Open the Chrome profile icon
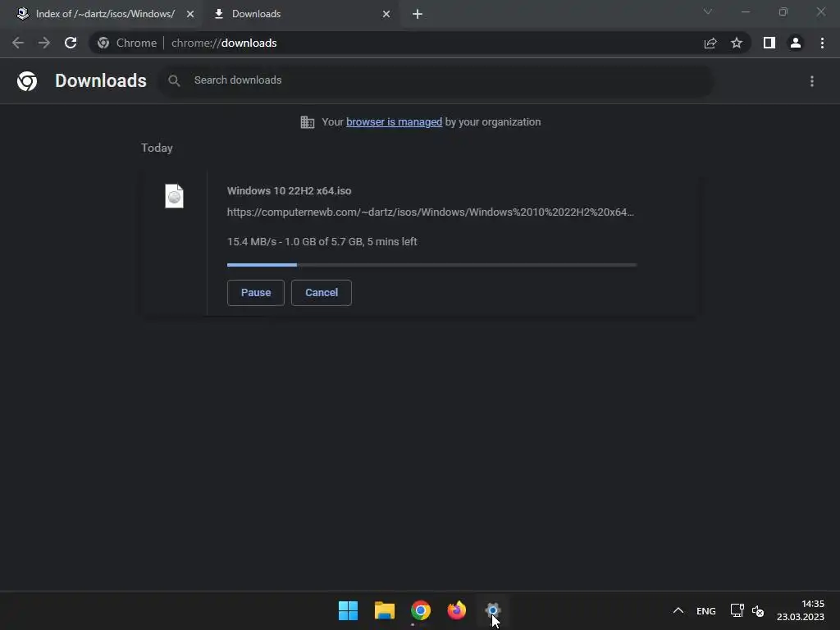 pyautogui.click(x=796, y=43)
